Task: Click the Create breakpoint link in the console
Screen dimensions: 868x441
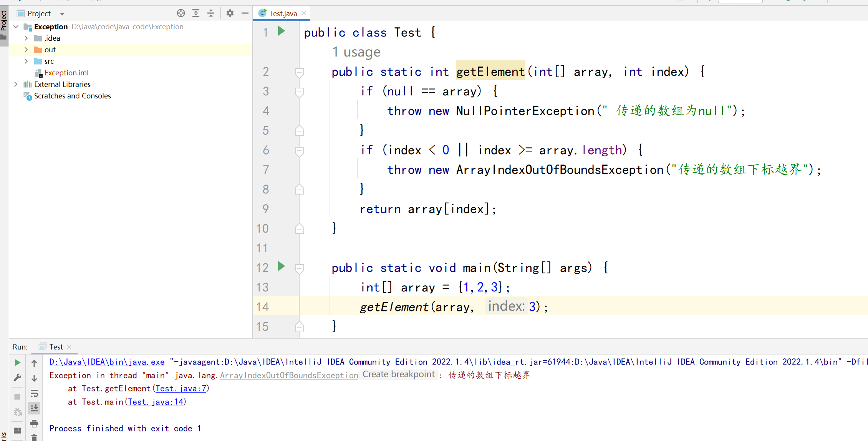Action: point(398,374)
